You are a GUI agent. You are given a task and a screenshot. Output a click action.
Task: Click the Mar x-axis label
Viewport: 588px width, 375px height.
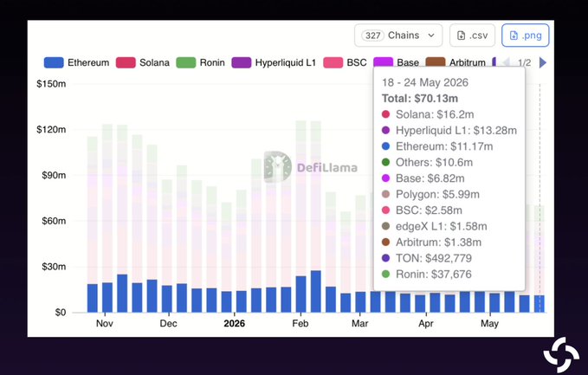point(359,323)
